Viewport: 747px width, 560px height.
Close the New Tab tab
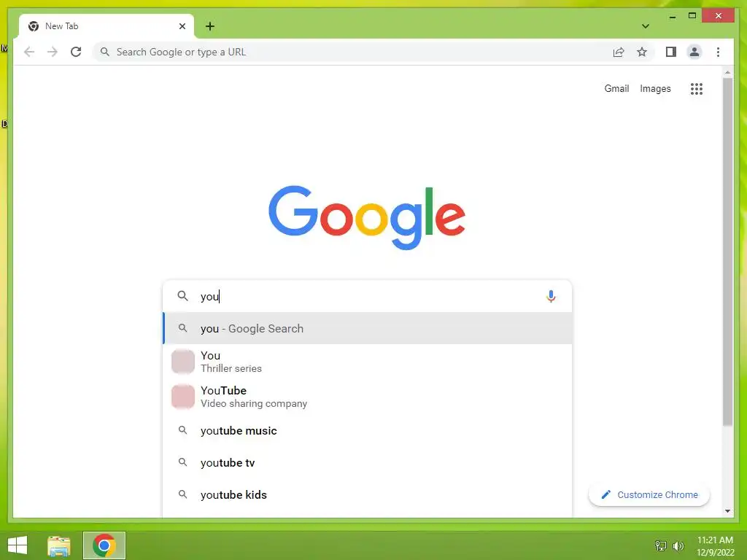click(x=182, y=26)
